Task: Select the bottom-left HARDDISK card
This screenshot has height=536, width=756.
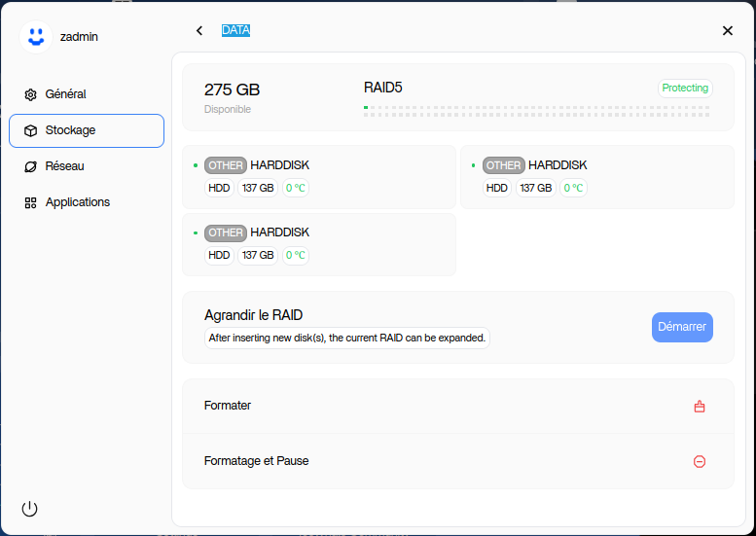Action: pyautogui.click(x=319, y=244)
